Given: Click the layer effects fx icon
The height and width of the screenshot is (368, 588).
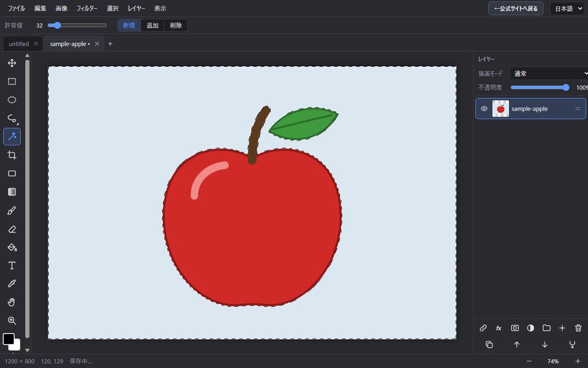Looking at the screenshot, I should (x=499, y=328).
